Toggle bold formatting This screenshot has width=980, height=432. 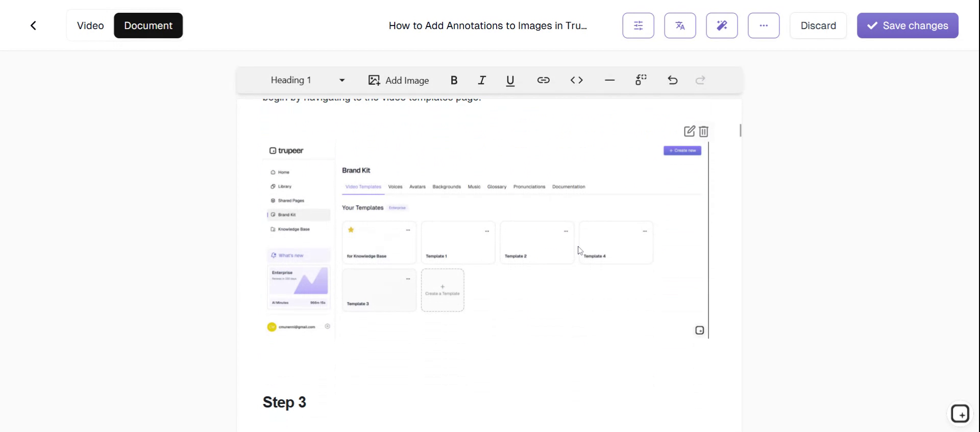(454, 80)
